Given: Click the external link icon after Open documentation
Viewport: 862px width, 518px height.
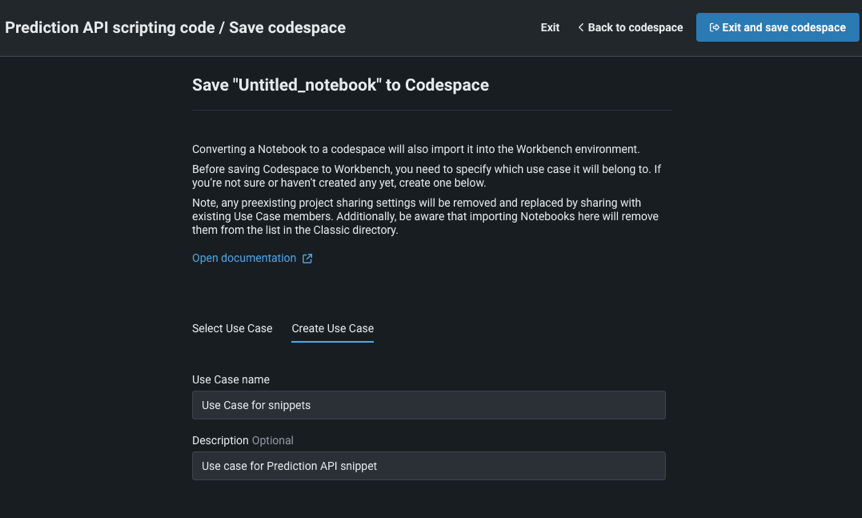Looking at the screenshot, I should tap(308, 259).
